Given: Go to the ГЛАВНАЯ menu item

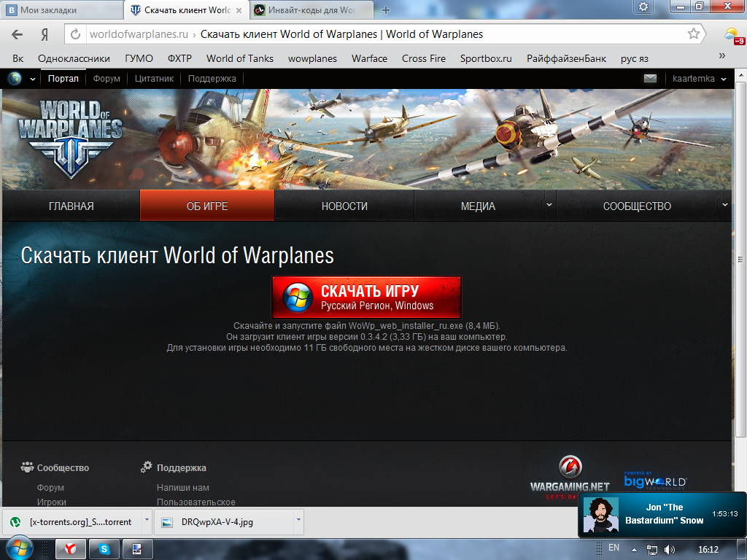Looking at the screenshot, I should pyautogui.click(x=71, y=206).
